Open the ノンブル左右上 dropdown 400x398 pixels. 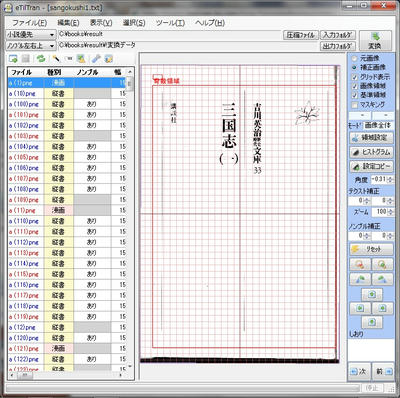click(31, 46)
